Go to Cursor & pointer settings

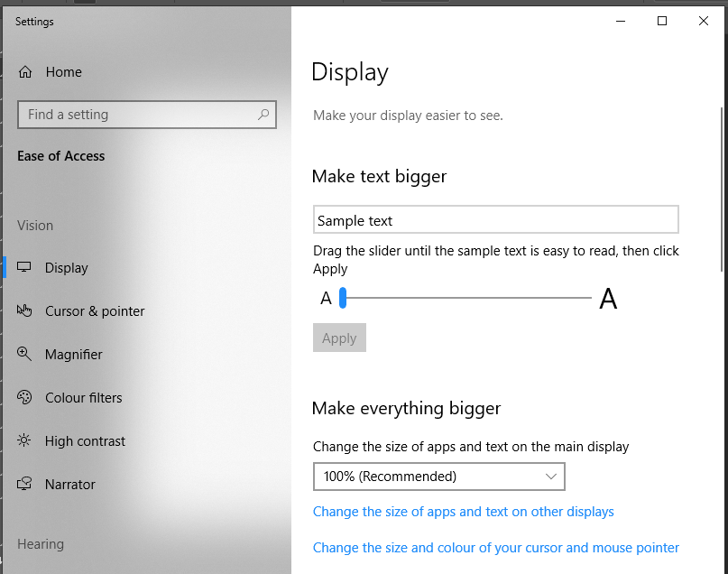(x=95, y=311)
